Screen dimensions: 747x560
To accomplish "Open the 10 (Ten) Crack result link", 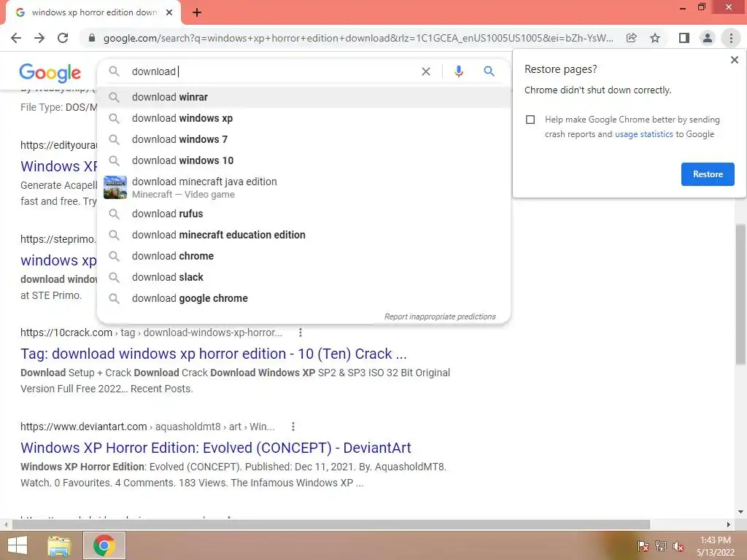I will pos(214,354).
